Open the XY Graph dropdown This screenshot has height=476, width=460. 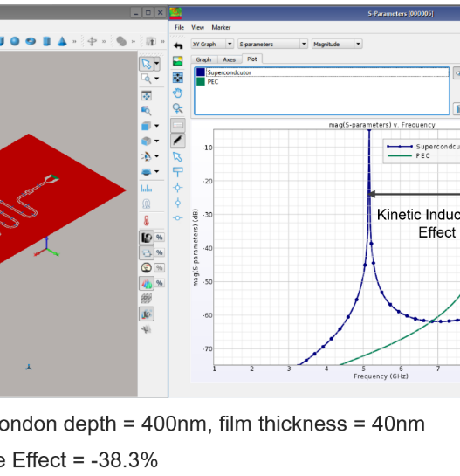(212, 44)
